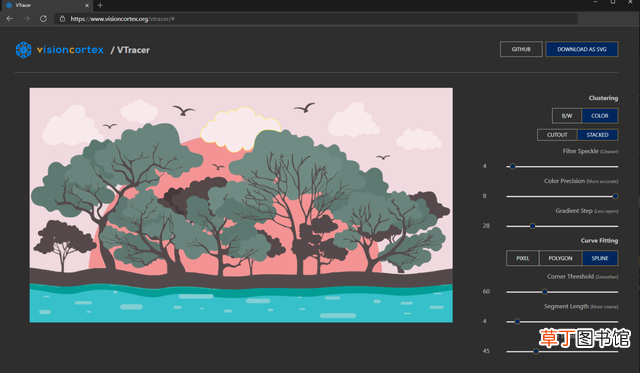Open the GITHUB button
640x373 pixels.
[x=521, y=49]
